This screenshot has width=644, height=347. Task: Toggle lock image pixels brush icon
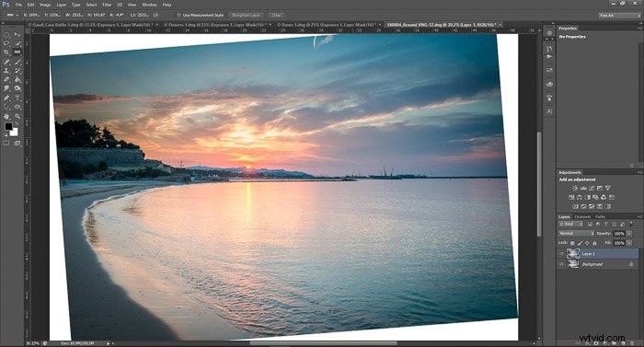pyautogui.click(x=580, y=243)
